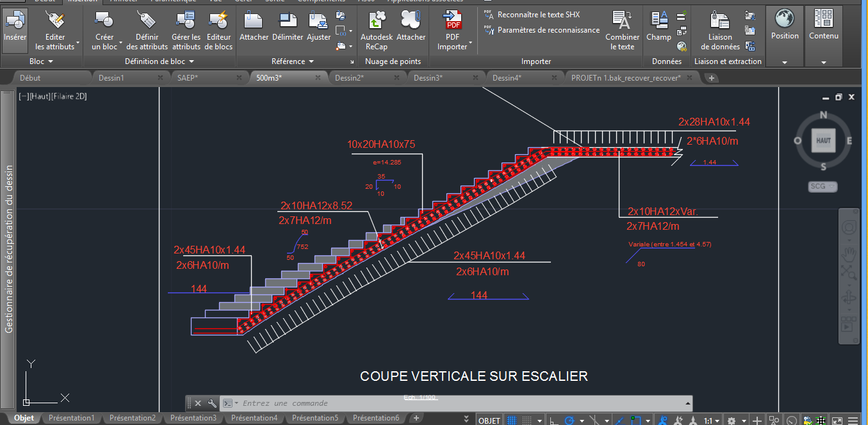The height and width of the screenshot is (425, 868).
Task: Expand the Position panel
Action: [785, 62]
